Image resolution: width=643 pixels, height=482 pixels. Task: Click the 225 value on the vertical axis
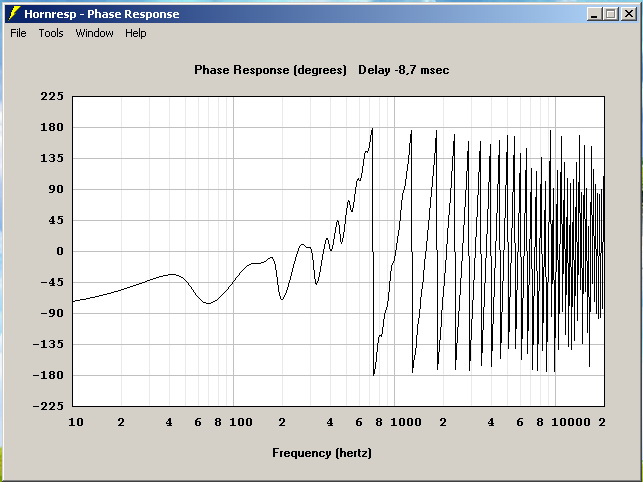52,96
